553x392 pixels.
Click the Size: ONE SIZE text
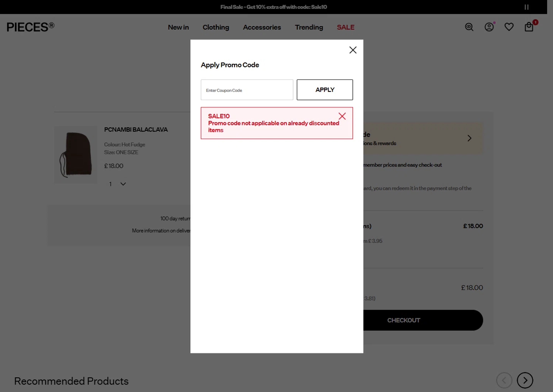point(121,152)
